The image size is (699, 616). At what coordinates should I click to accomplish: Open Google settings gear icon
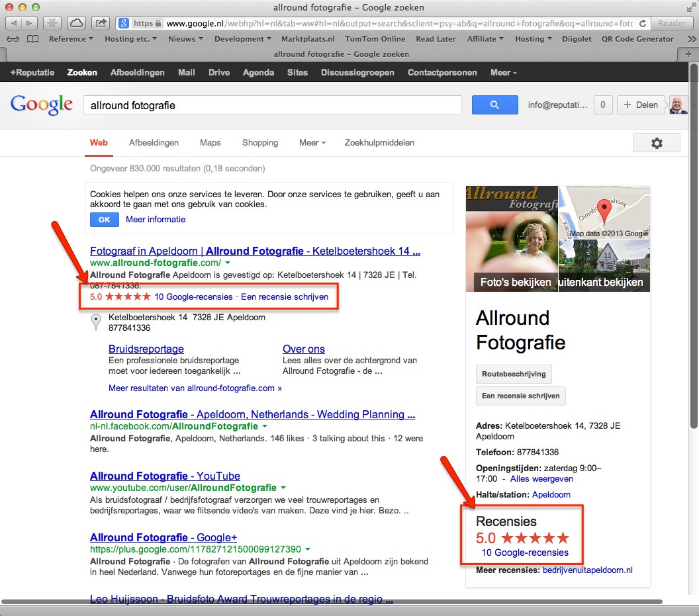click(x=656, y=143)
